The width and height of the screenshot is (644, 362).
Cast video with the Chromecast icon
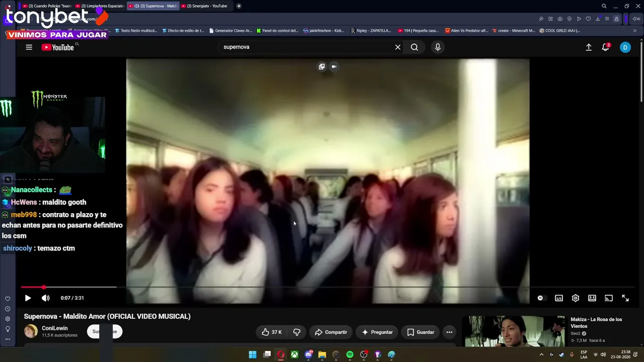click(x=609, y=298)
